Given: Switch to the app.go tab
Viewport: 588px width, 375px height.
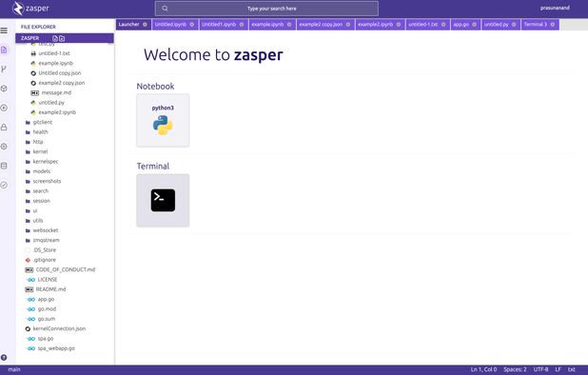Looking at the screenshot, I should tap(461, 25).
